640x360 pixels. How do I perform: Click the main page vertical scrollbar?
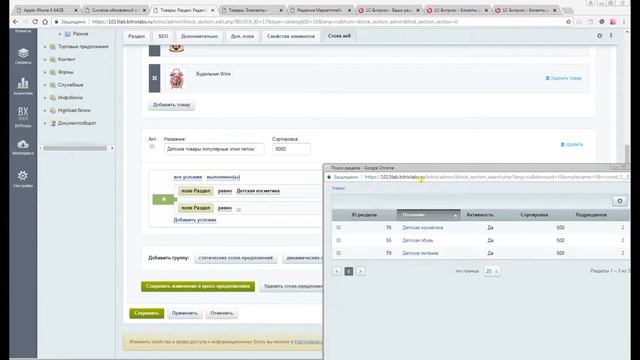click(x=627, y=154)
